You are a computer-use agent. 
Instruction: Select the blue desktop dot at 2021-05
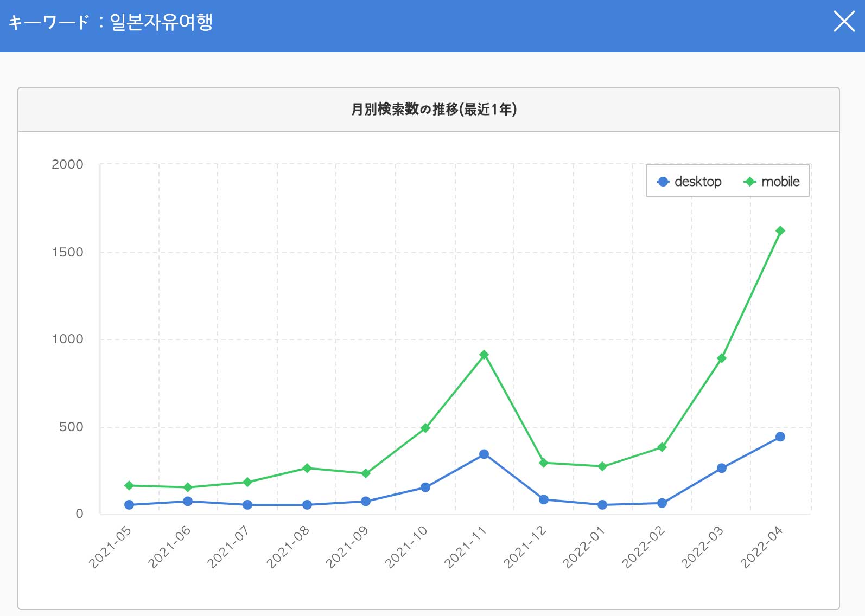coord(129,505)
